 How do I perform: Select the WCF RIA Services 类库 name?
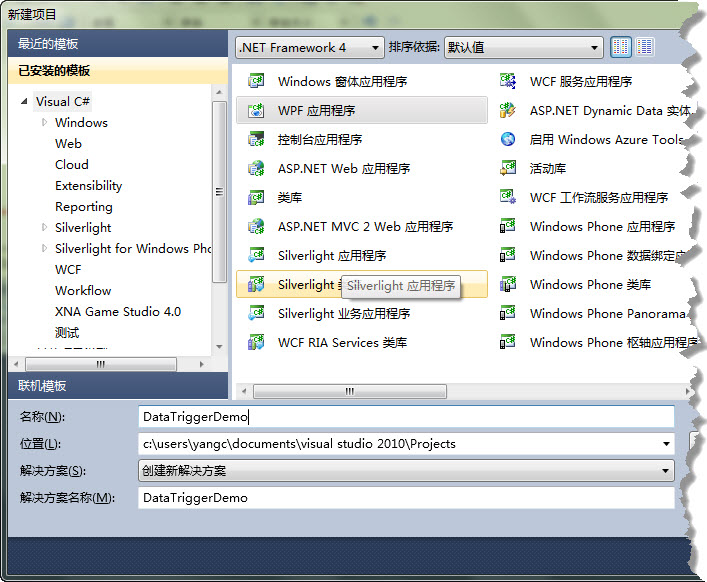[x=342, y=342]
